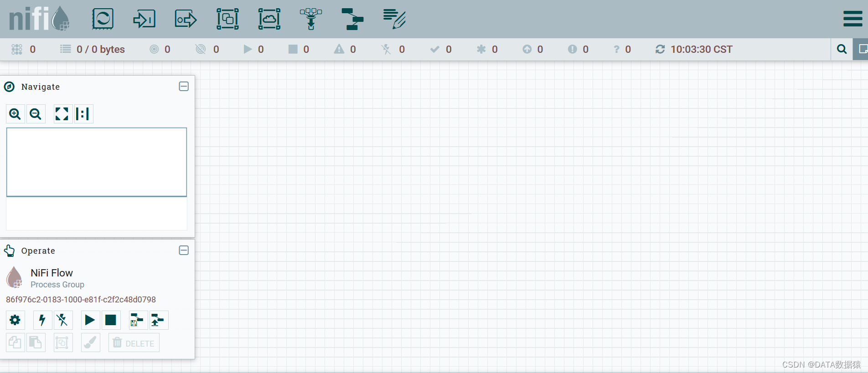Open the bulletin board icon
This screenshot has height=373, width=868.
point(861,49)
